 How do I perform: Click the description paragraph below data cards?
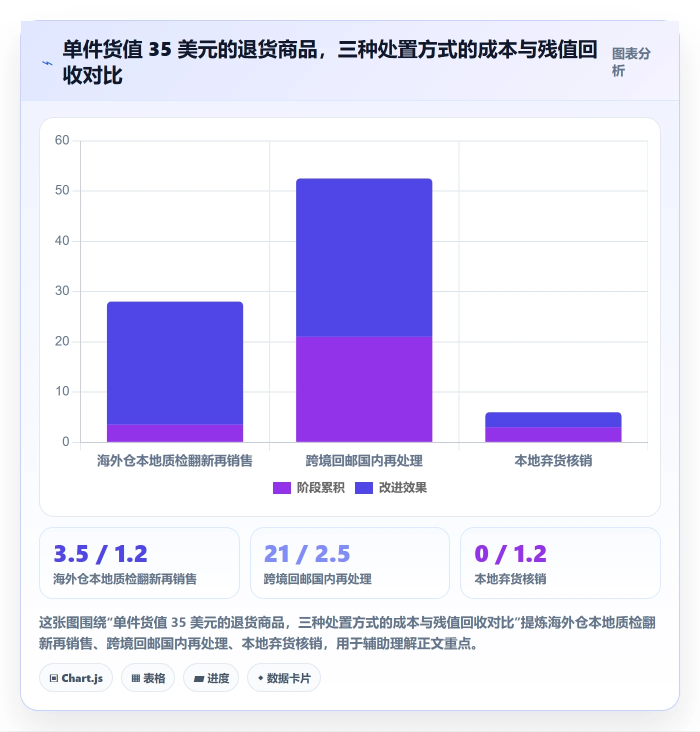click(x=347, y=633)
